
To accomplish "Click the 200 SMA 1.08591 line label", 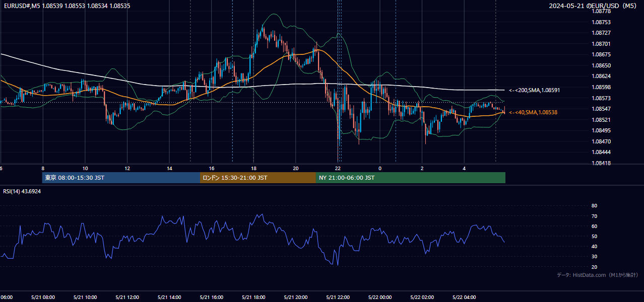I will (535, 90).
